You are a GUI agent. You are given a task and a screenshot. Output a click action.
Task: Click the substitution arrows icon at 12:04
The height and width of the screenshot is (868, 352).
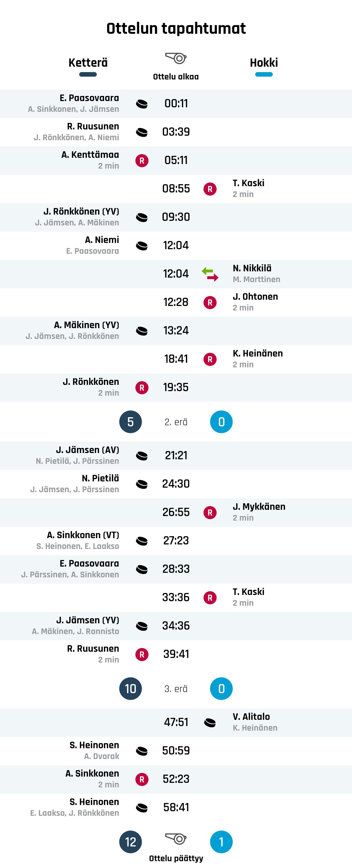[210, 274]
